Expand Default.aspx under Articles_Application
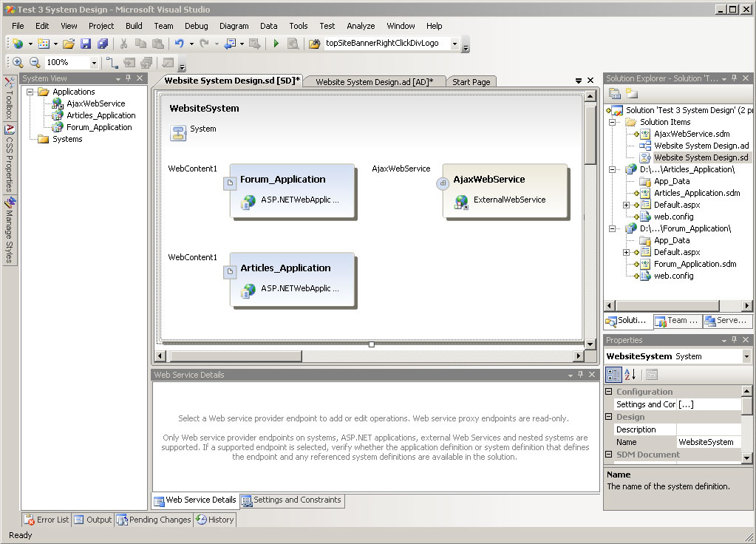 [x=626, y=205]
